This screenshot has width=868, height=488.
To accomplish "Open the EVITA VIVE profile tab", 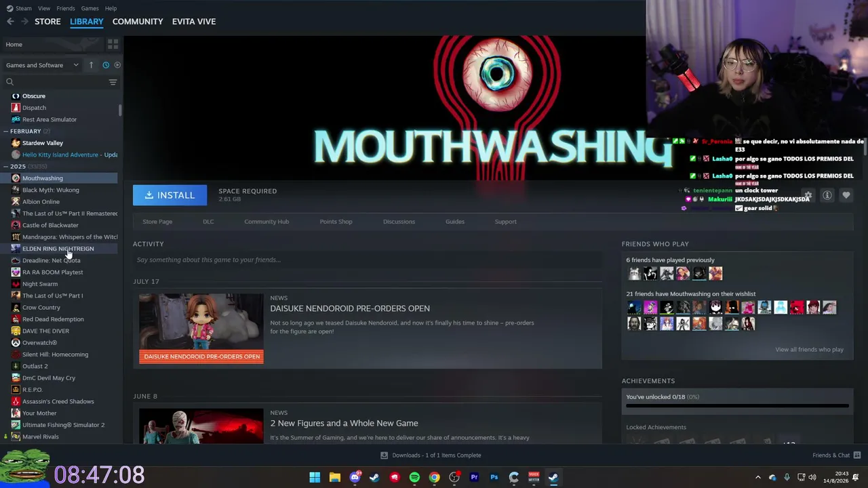I will [x=194, y=22].
